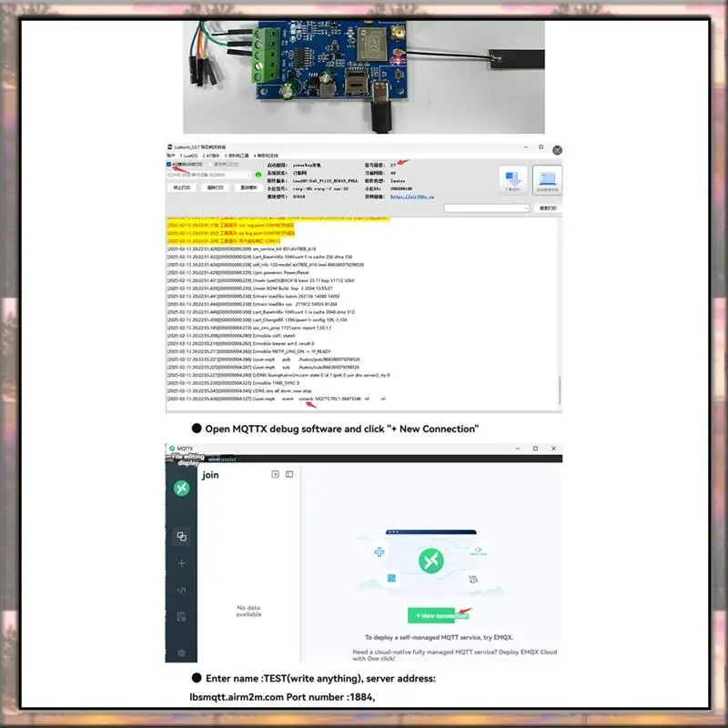Click the log line containing "NETIF_LINK_ON"

[248, 351]
